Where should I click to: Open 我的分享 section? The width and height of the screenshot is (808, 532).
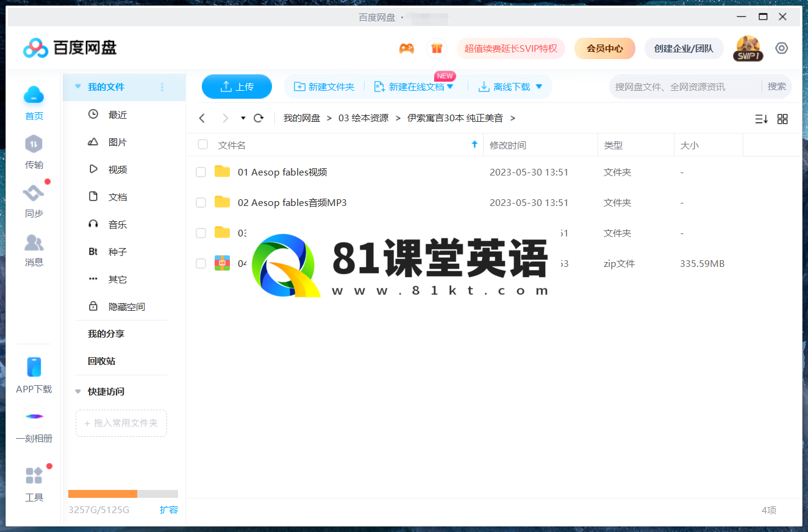pos(105,334)
